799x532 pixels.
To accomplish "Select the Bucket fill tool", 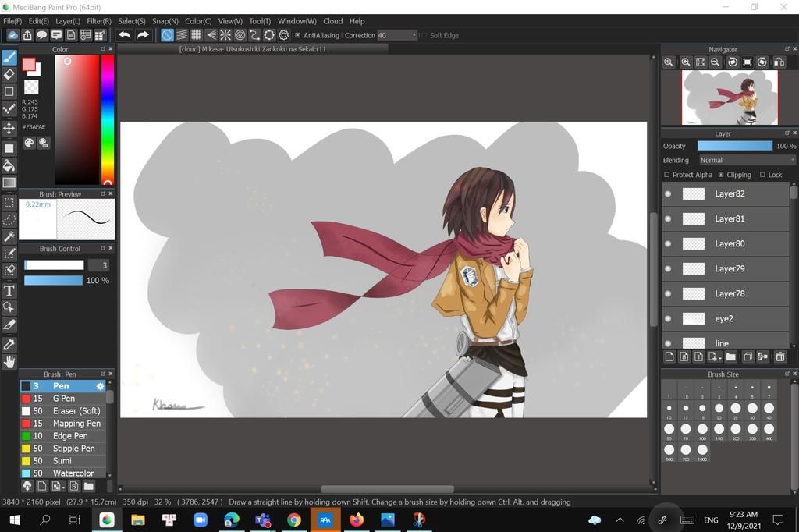I will 9,165.
